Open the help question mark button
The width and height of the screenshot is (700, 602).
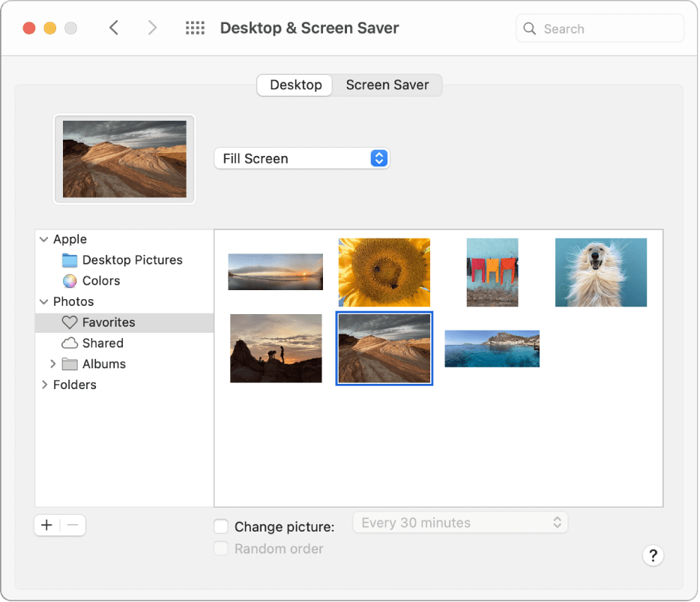pos(653,556)
